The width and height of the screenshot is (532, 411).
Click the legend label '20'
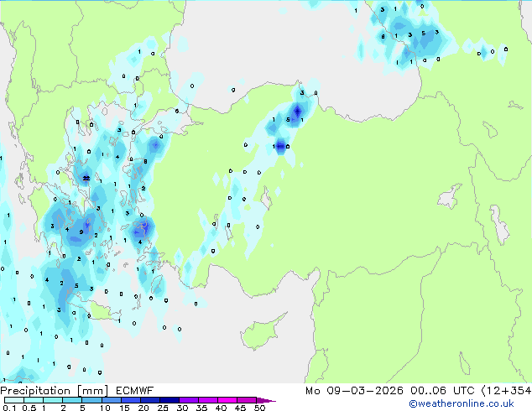click(143, 408)
